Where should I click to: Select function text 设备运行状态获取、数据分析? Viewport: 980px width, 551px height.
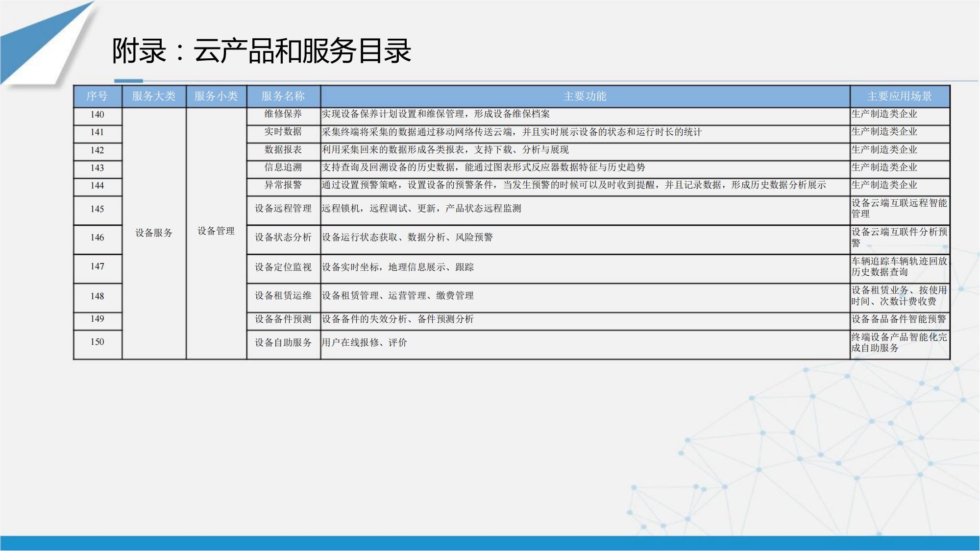(384, 238)
